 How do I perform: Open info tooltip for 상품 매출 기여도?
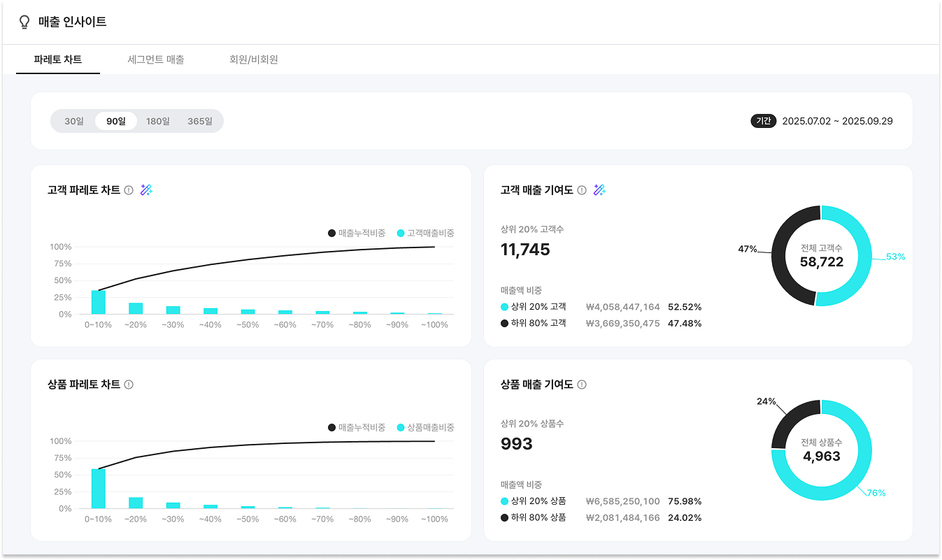pos(582,385)
